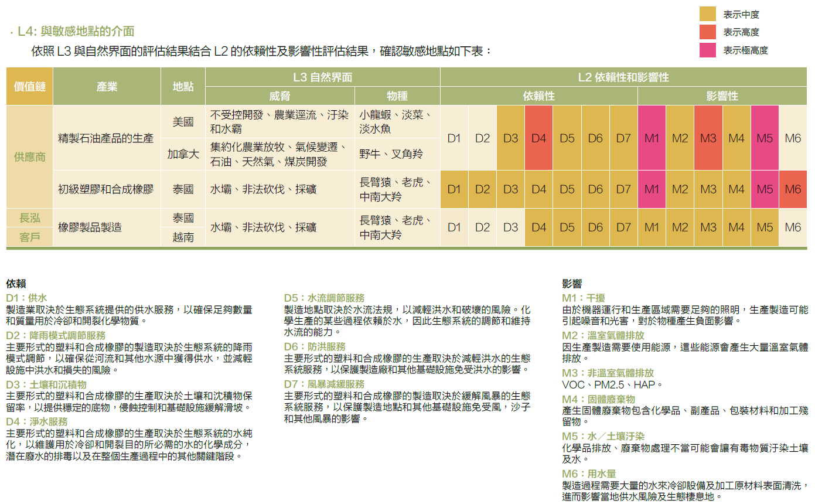The height and width of the screenshot is (504, 815).
Task: Click pink M1 cell in 精製石油產品 row
Action: click(x=652, y=138)
